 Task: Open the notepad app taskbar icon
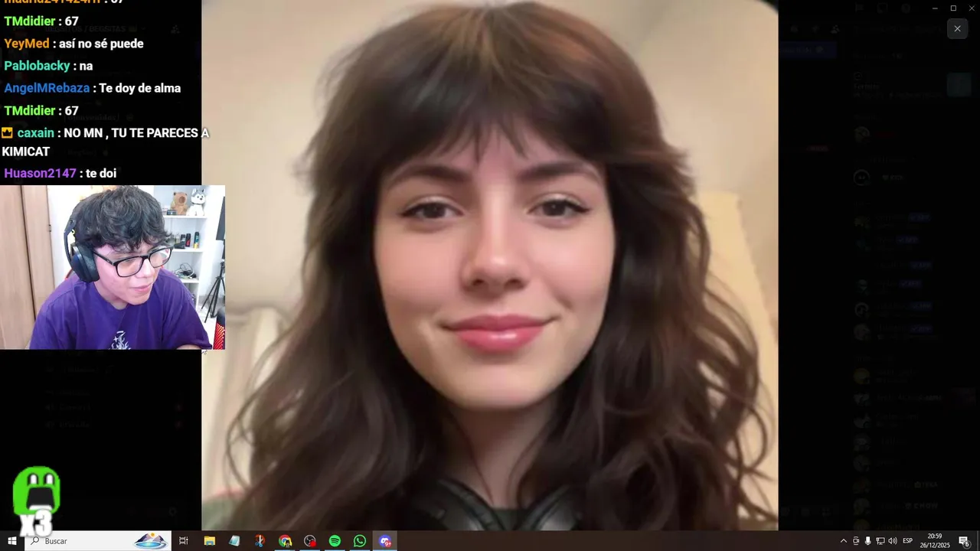[x=234, y=541]
